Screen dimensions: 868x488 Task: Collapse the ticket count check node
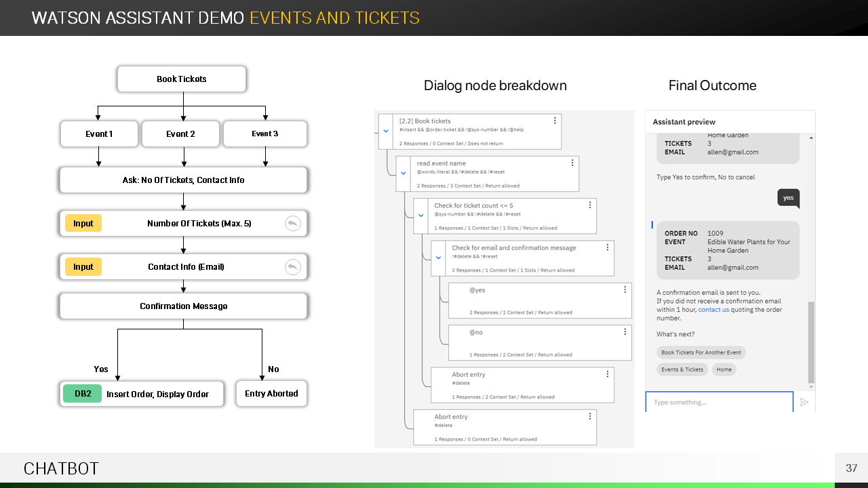pos(420,216)
